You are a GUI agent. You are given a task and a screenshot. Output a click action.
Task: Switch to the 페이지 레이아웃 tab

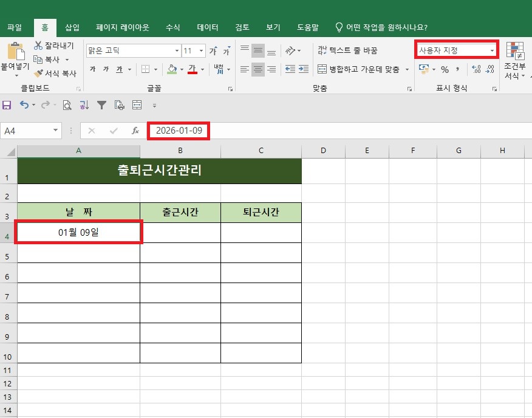click(x=123, y=27)
